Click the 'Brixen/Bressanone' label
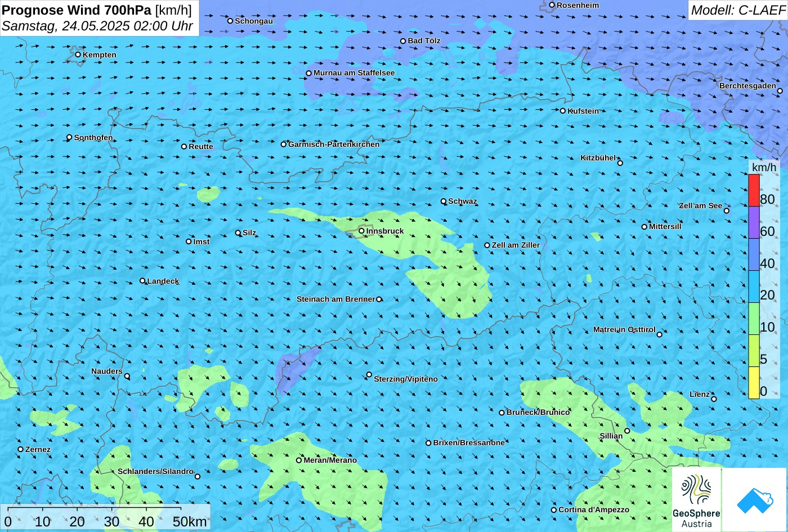 point(469,442)
